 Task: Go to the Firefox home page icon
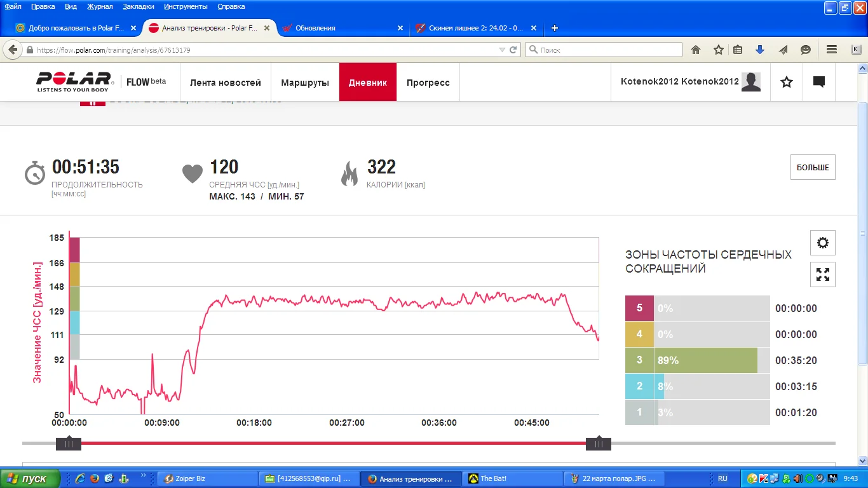pos(696,50)
